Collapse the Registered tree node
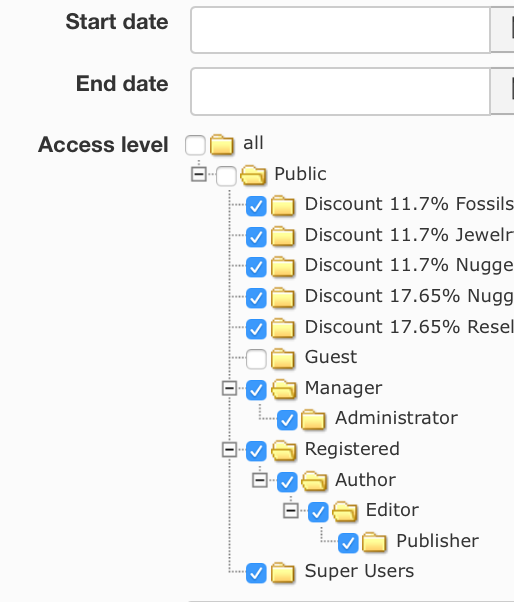514x602 pixels. [x=229, y=450]
